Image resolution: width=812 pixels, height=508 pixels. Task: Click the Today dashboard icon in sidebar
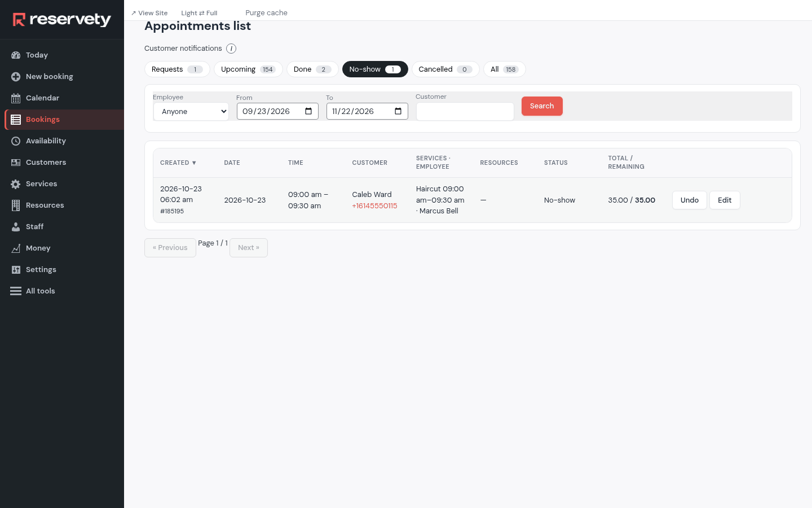(x=16, y=55)
